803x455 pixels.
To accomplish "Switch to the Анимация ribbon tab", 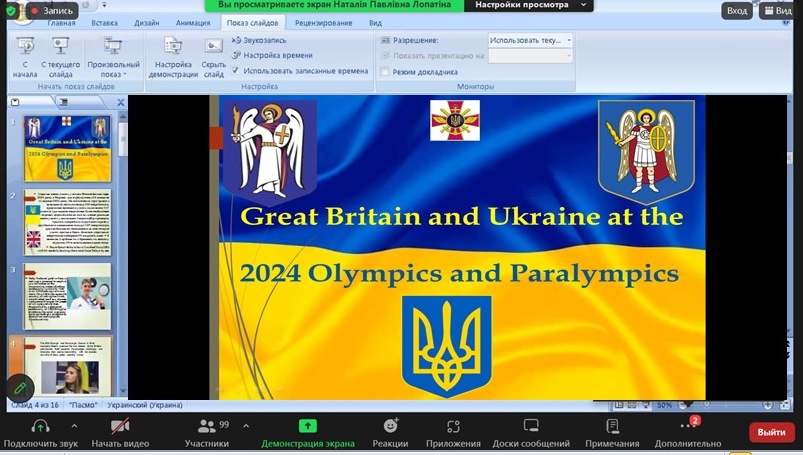I will click(x=192, y=21).
